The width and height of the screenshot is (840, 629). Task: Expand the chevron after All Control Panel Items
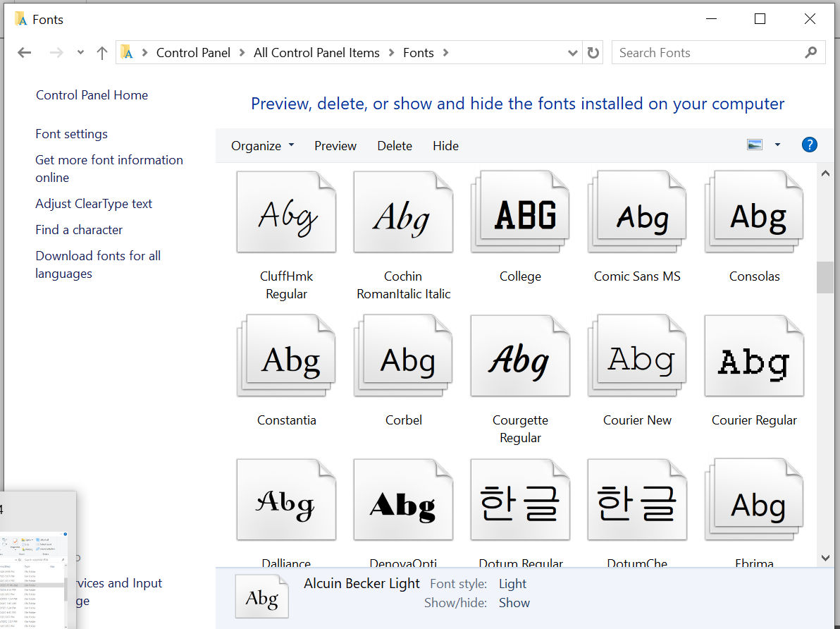coord(392,53)
